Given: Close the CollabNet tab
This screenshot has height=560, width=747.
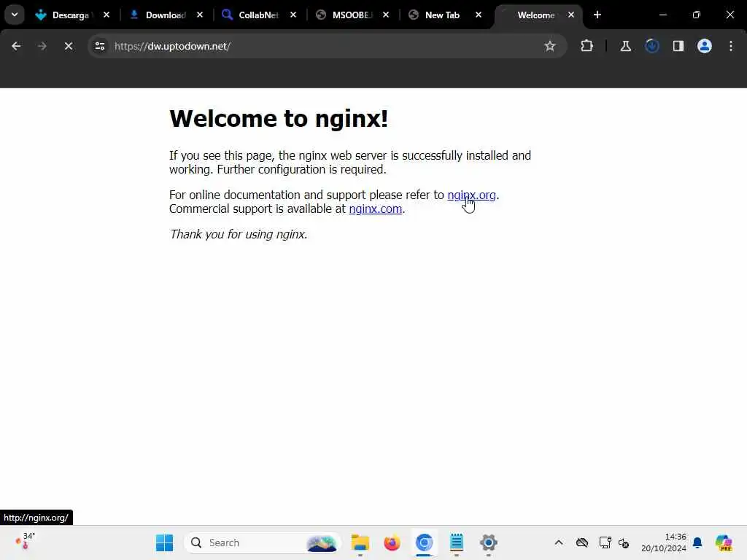Looking at the screenshot, I should tap(293, 15).
